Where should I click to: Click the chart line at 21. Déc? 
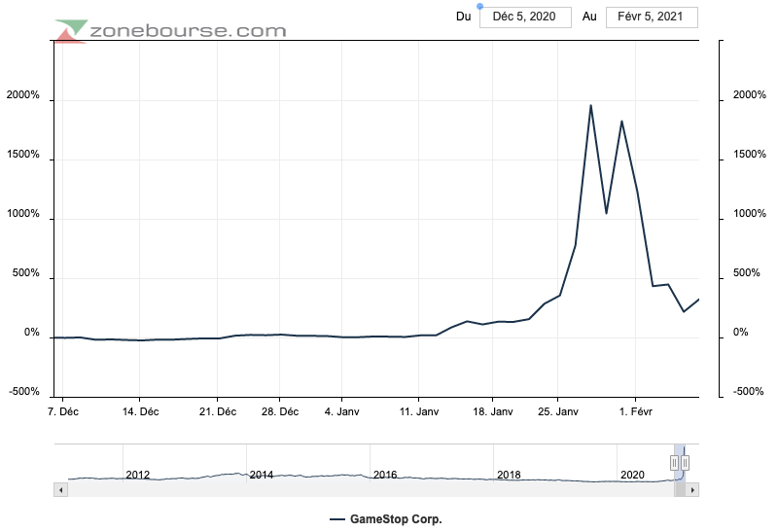[x=218, y=338]
